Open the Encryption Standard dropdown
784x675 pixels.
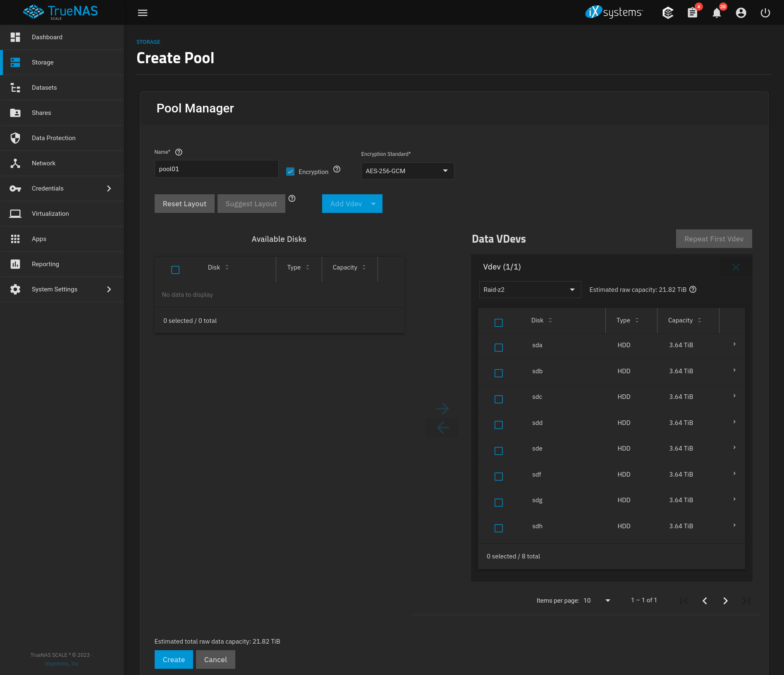(407, 171)
